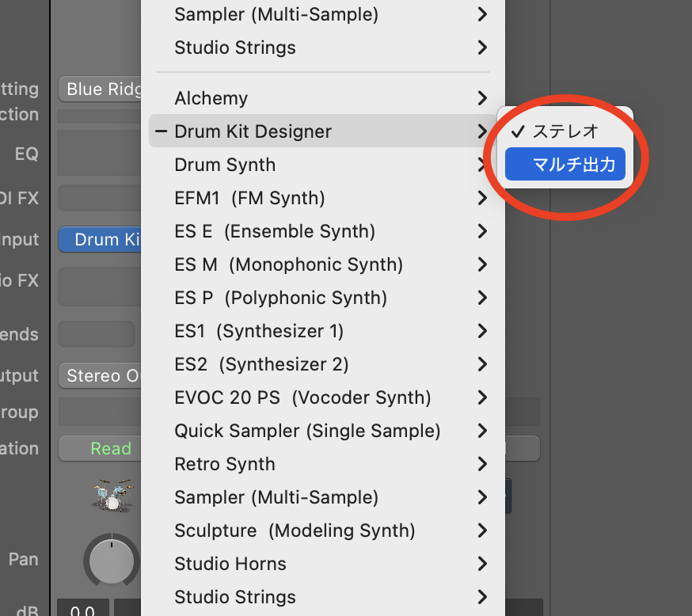Click the dB value field

[x=83, y=609]
